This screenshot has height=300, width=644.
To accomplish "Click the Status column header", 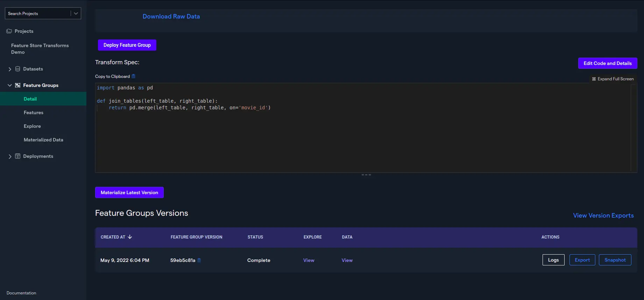I will pos(255,237).
